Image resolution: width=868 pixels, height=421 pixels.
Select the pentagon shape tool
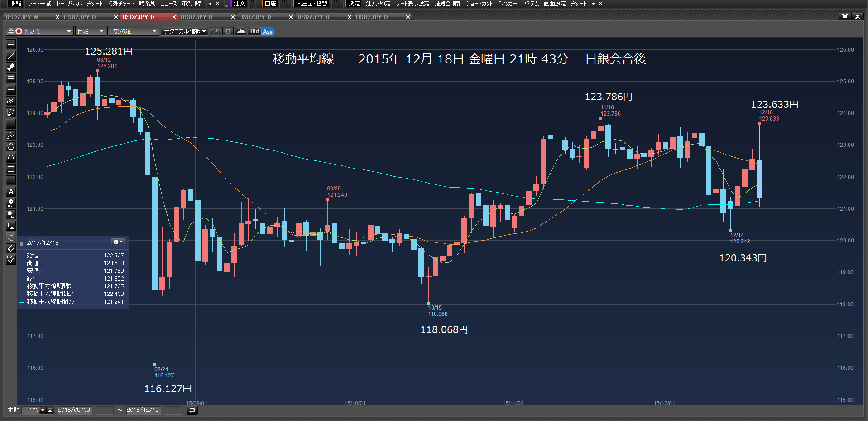click(11, 146)
